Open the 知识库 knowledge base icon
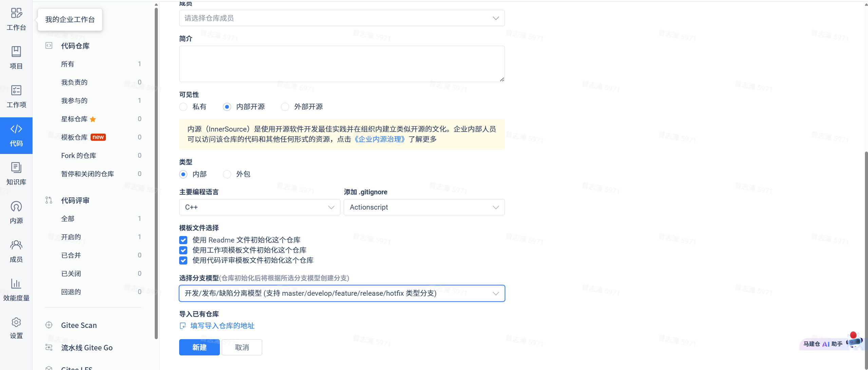868x370 pixels. tap(16, 168)
